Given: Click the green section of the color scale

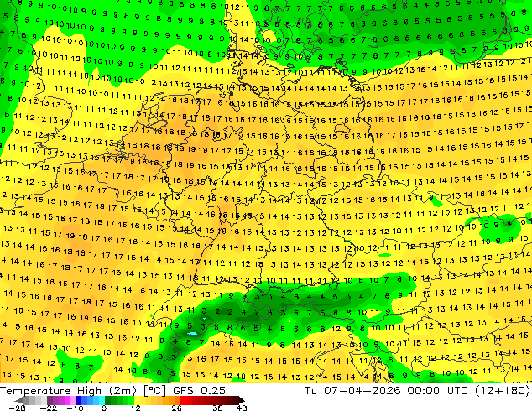Looking at the screenshot, I should (119, 400).
